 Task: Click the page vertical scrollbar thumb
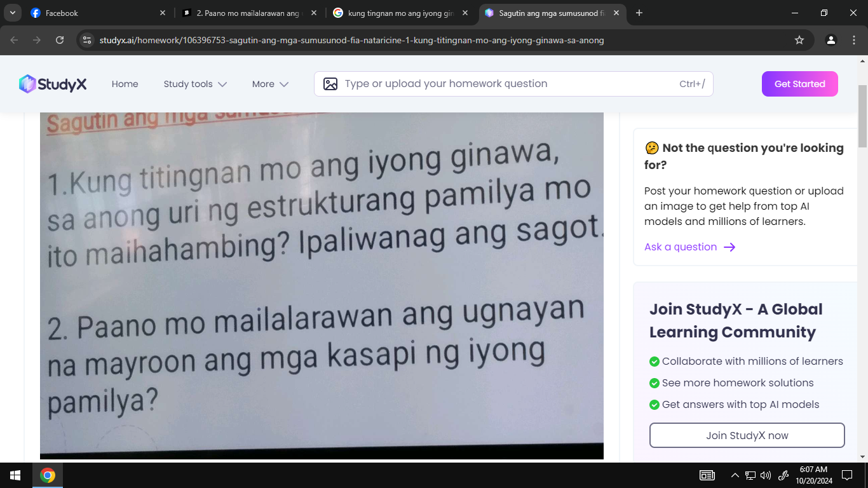tap(863, 116)
